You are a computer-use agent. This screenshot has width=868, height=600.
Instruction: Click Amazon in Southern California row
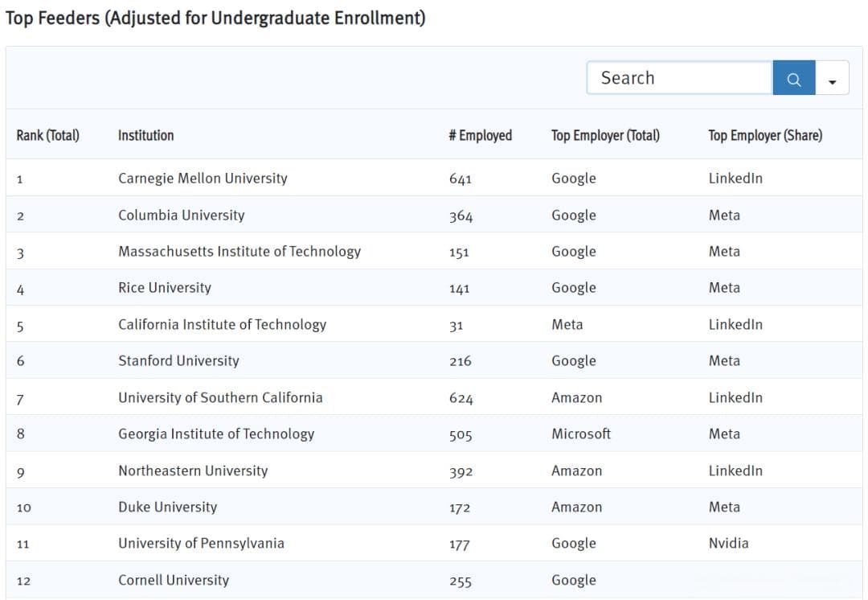point(576,398)
